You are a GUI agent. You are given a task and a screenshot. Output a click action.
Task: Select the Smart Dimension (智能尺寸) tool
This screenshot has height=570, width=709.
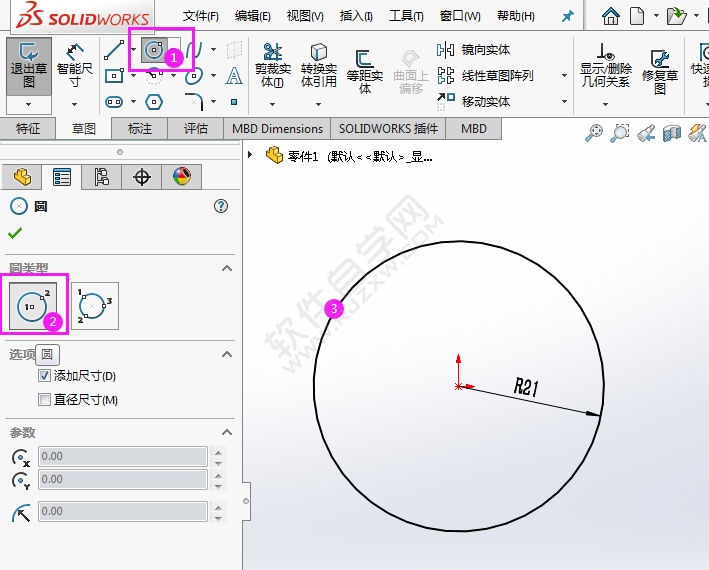[75, 66]
